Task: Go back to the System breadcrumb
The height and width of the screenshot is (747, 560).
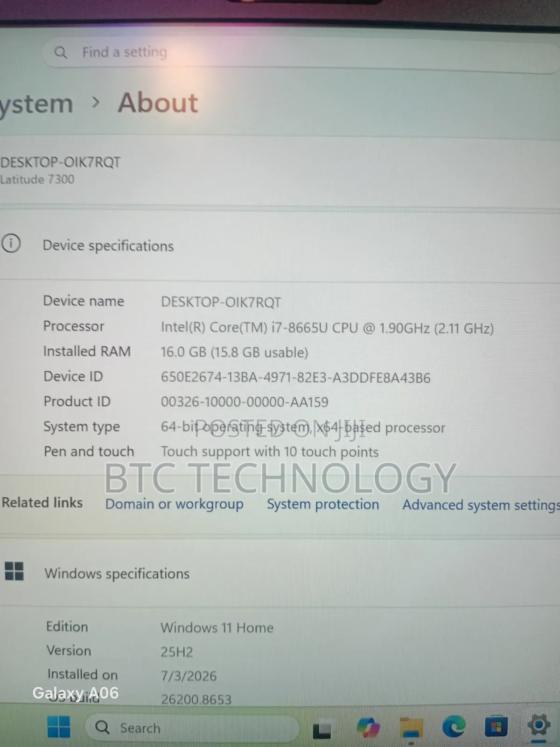Action: tap(36, 104)
